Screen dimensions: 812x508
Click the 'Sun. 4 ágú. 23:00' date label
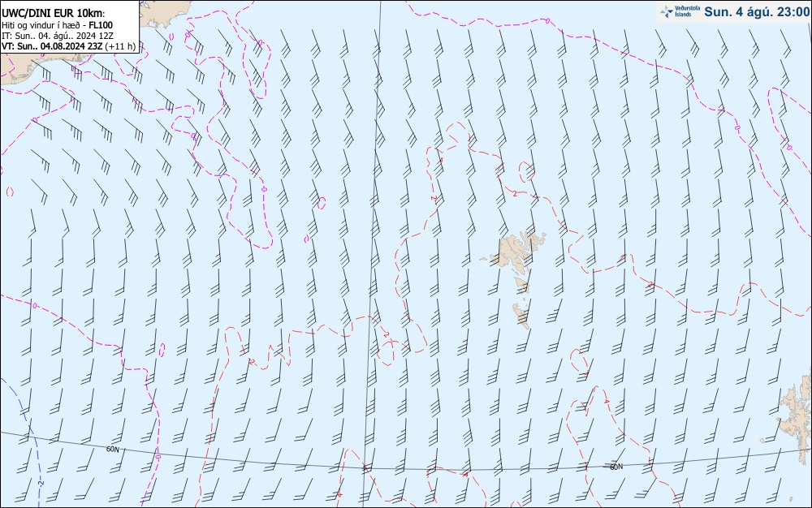tap(757, 12)
